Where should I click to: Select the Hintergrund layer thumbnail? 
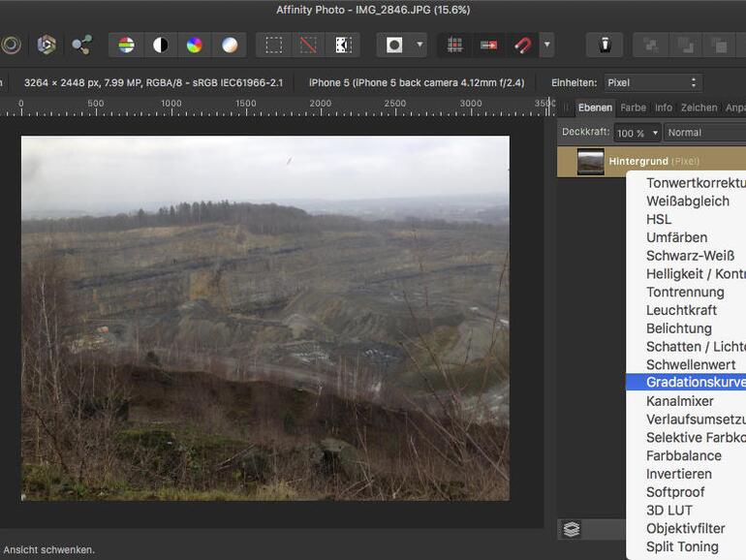point(590,161)
